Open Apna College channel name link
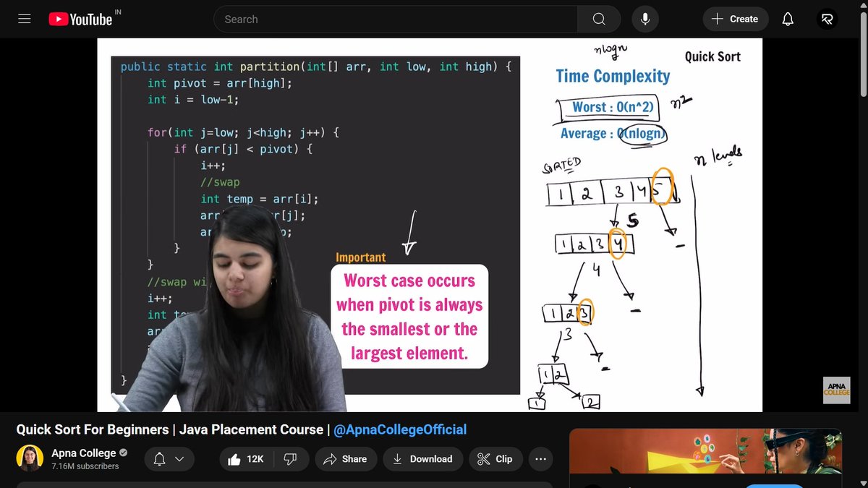This screenshot has height=488, width=868. pos(83,453)
